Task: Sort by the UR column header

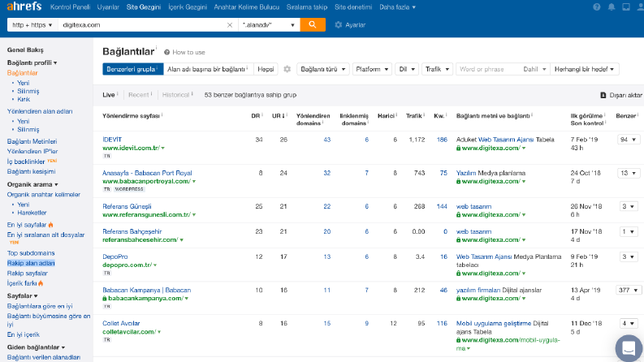Action: 278,116
